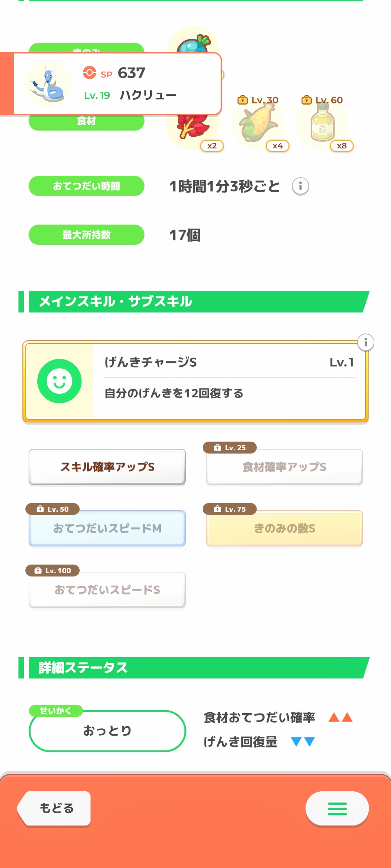This screenshot has width=391, height=868.
Task: Select locked おてつだいスピードS sub skill
Action: [107, 590]
